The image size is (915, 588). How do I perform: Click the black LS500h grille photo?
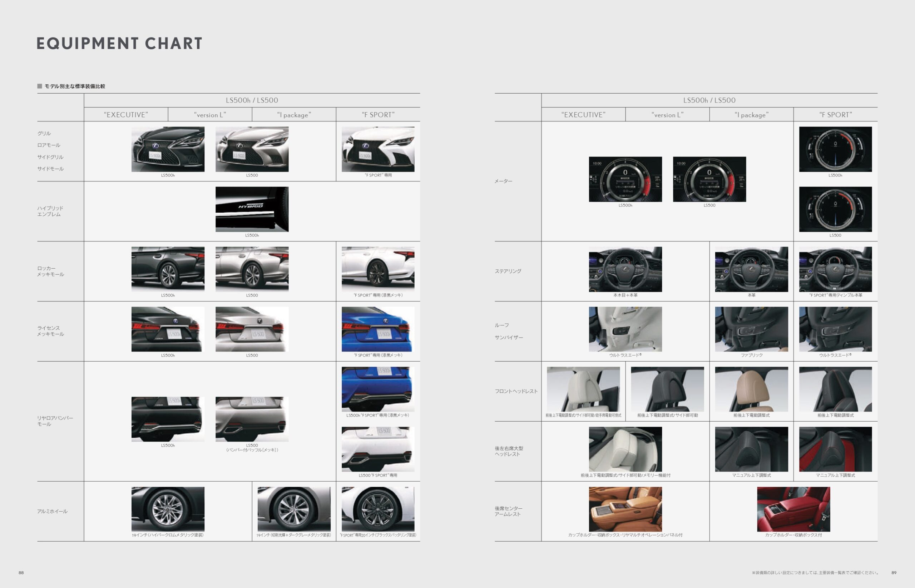(168, 149)
